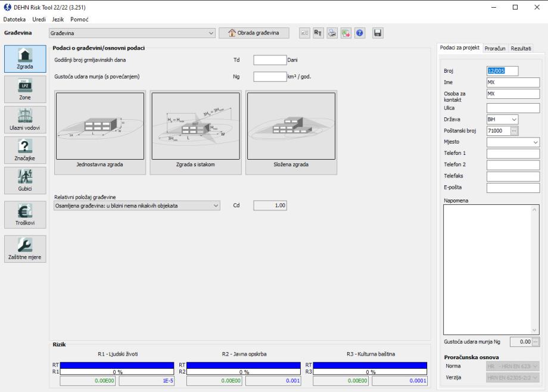This screenshot has width=548, height=392.
Task: Select Jednostavna zgrada building type
Action: pos(100,132)
